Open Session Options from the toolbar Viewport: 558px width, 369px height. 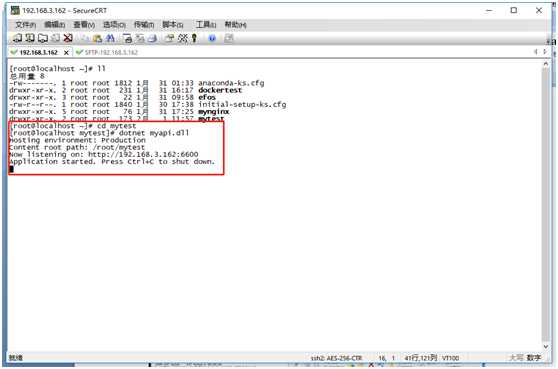point(169,38)
